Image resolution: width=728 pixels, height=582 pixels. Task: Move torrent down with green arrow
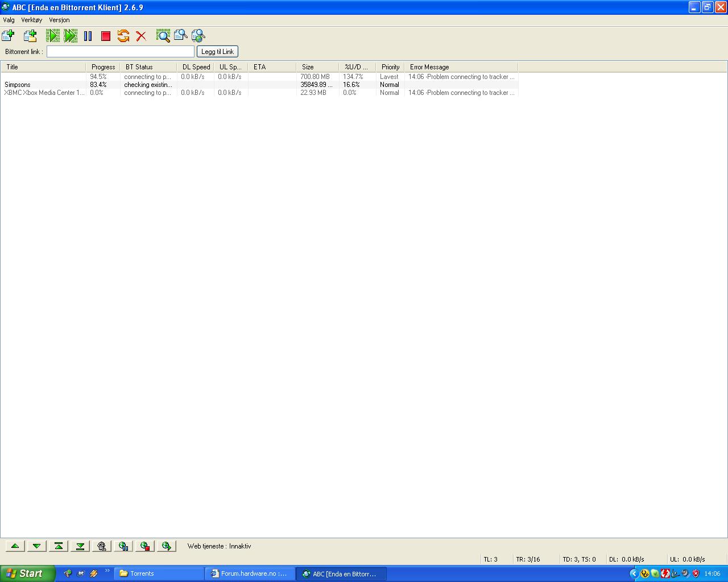37,546
